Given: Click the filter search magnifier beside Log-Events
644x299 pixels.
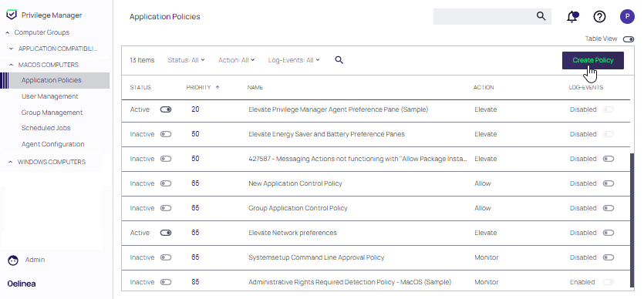Looking at the screenshot, I should [339, 60].
